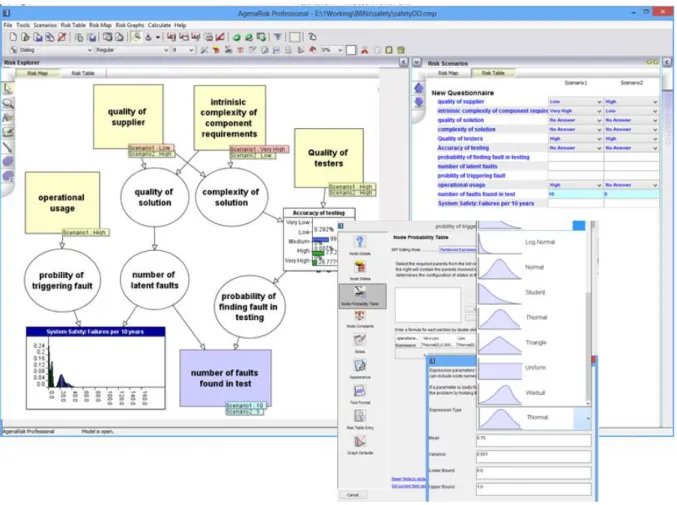This screenshot has height=505, width=677.
Task: Choose Weibull from the distribution list
Action: click(x=532, y=393)
